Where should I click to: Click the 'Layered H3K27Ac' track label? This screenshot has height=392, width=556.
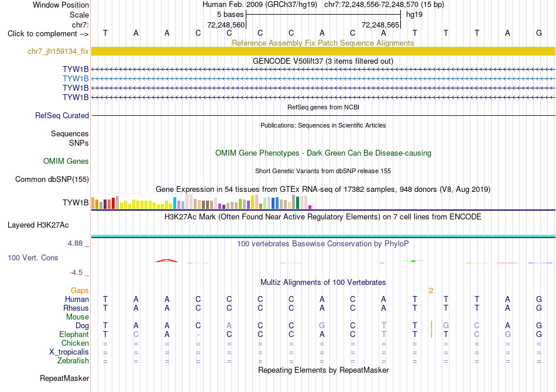pos(38,225)
